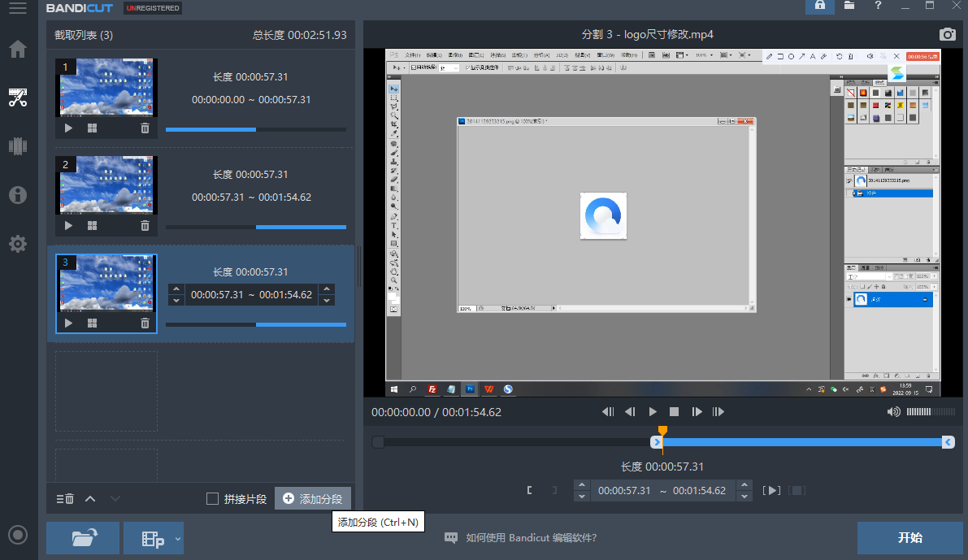Select the cut tool in the left sidebar
Viewport: 968px width, 560px height.
pyautogui.click(x=18, y=98)
